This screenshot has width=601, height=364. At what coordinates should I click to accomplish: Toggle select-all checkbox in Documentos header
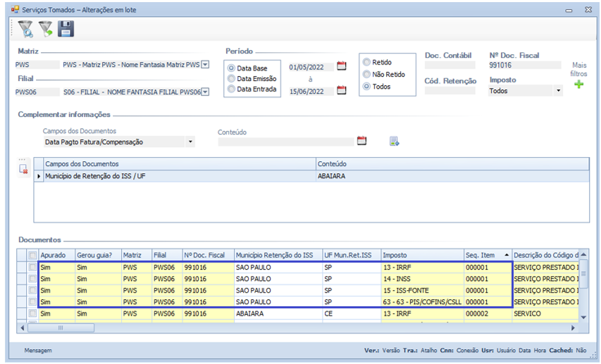click(32, 255)
